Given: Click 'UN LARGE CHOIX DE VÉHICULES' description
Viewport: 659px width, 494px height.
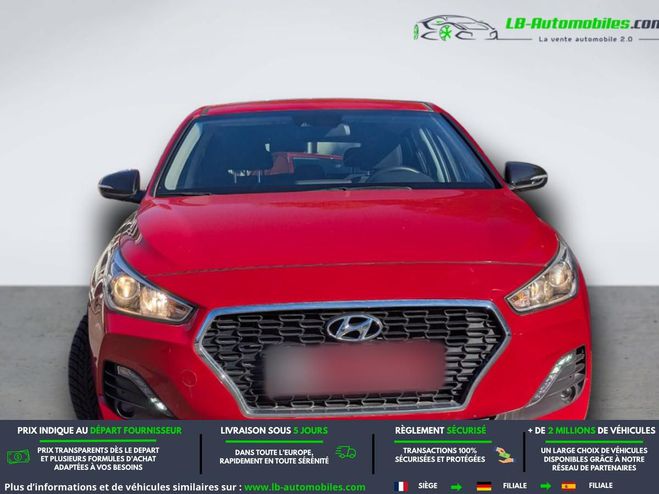Looking at the screenshot, I should (x=594, y=459).
